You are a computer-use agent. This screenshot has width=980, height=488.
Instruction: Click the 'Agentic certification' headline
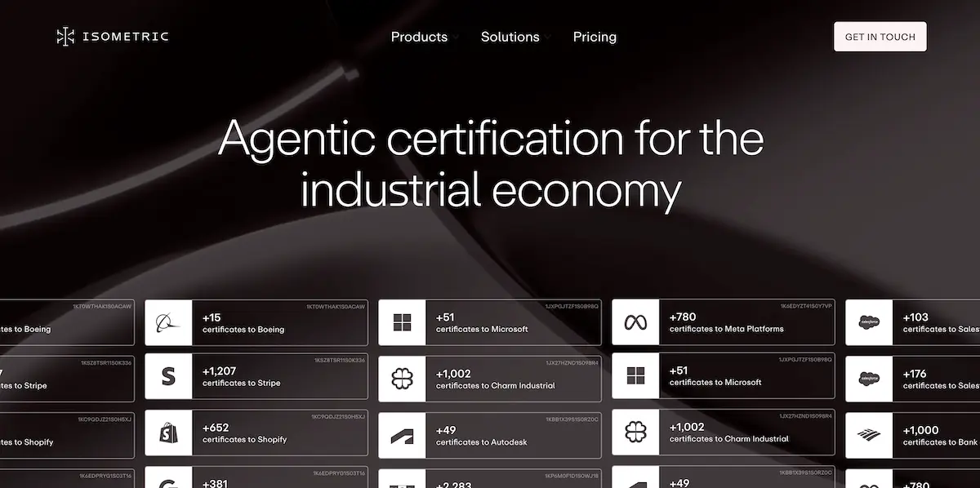491,163
